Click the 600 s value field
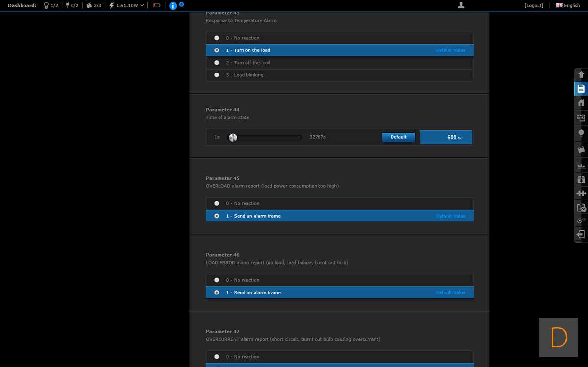This screenshot has width=588, height=367. tap(446, 137)
